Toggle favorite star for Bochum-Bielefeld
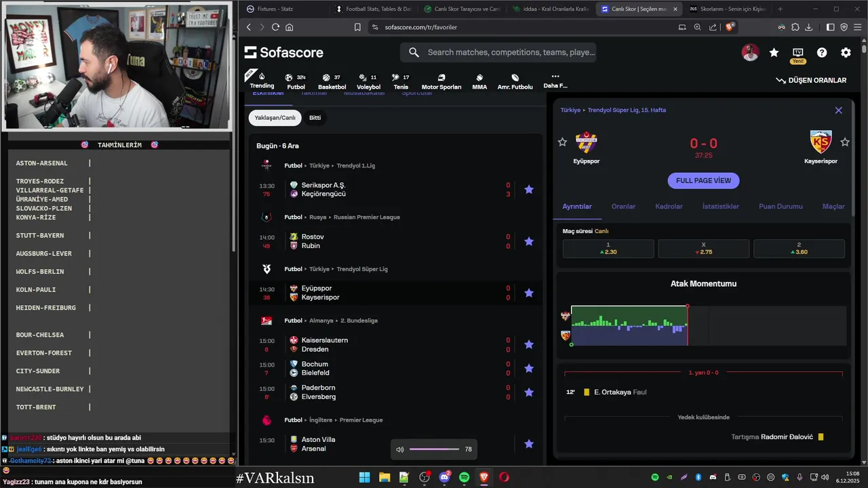The image size is (868, 488). click(529, 369)
